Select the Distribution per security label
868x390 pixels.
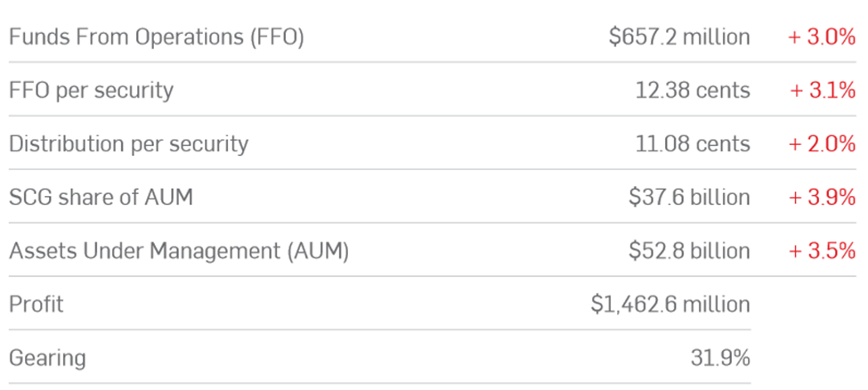pos(128,144)
